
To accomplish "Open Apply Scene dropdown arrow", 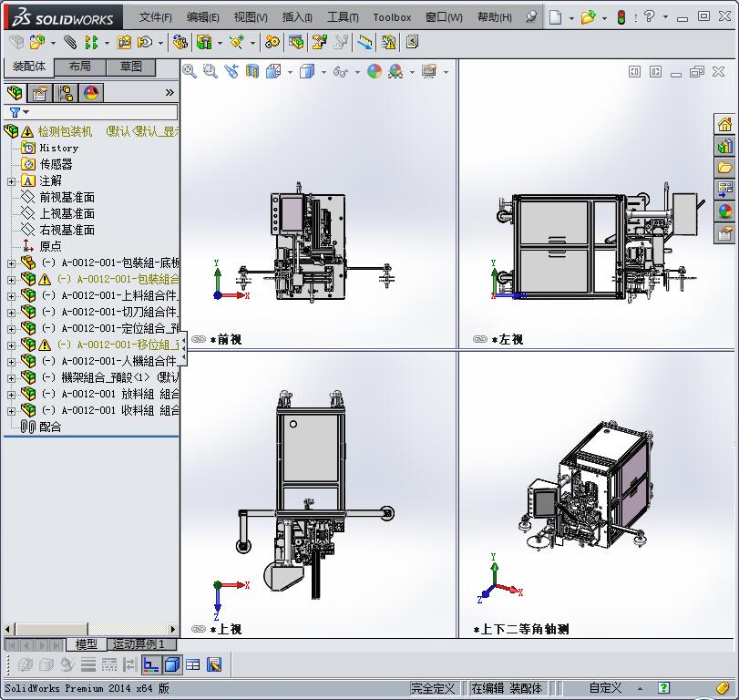I will [x=413, y=72].
